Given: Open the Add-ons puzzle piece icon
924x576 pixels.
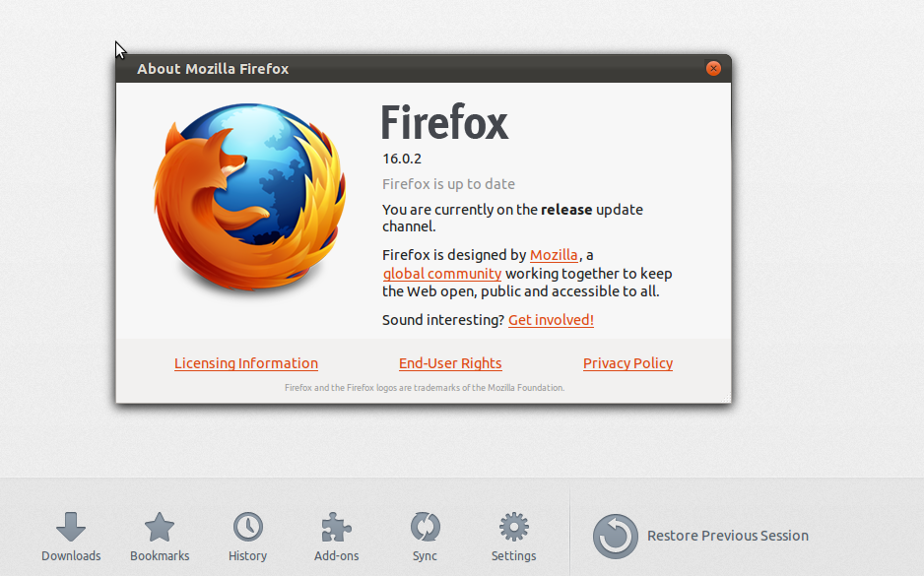Looking at the screenshot, I should [337, 527].
